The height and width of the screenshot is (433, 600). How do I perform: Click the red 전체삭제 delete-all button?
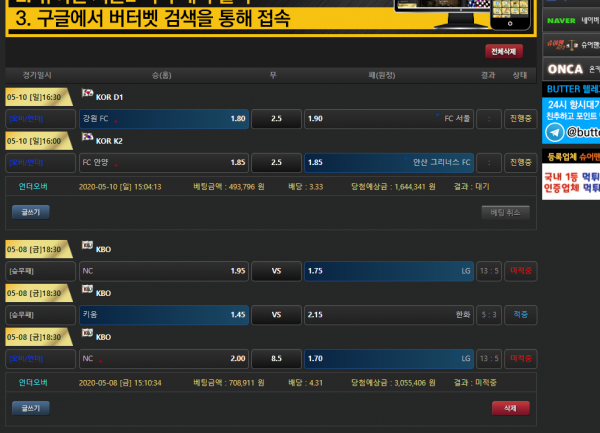pos(504,50)
